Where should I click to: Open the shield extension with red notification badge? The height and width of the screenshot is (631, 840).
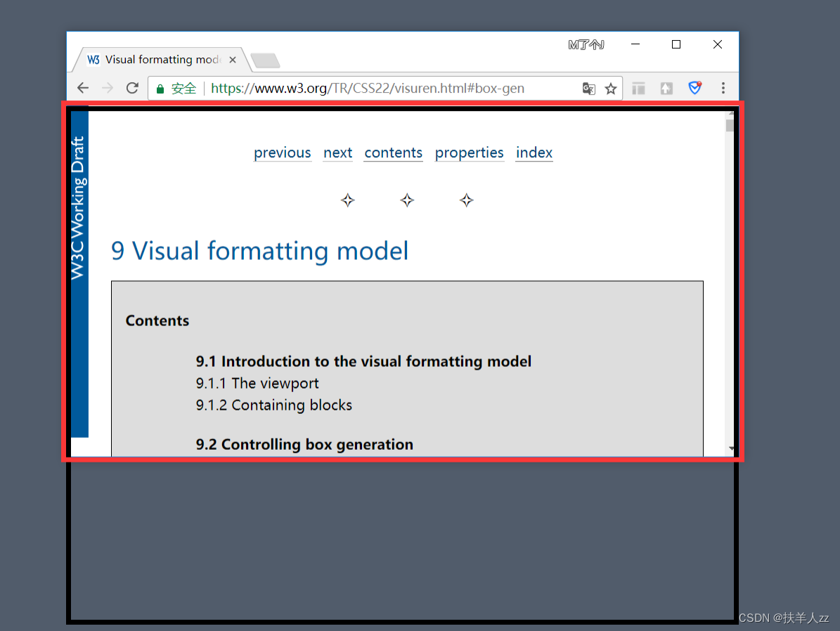point(694,88)
